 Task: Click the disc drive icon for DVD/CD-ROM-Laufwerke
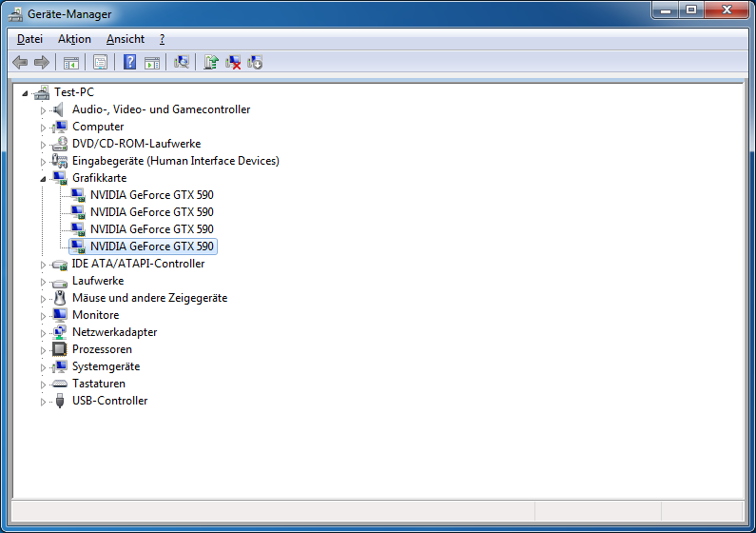[59, 144]
